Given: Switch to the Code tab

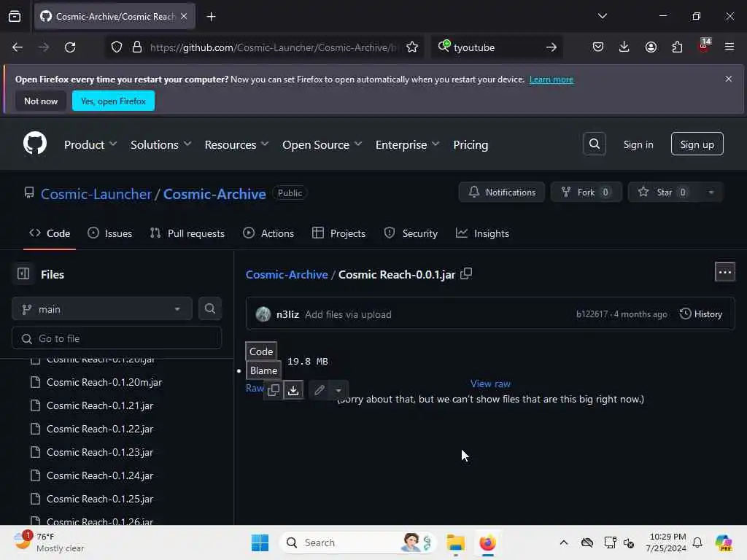Looking at the screenshot, I should point(50,233).
